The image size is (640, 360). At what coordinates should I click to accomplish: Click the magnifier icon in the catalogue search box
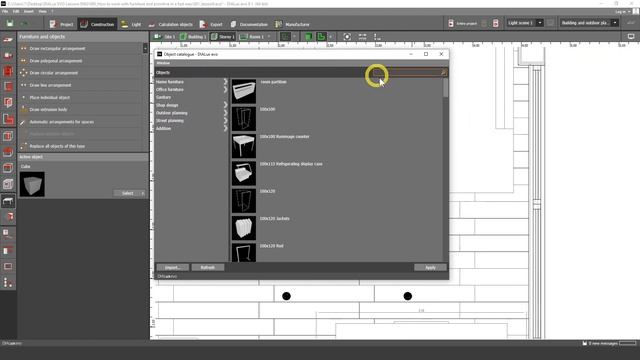pos(443,73)
